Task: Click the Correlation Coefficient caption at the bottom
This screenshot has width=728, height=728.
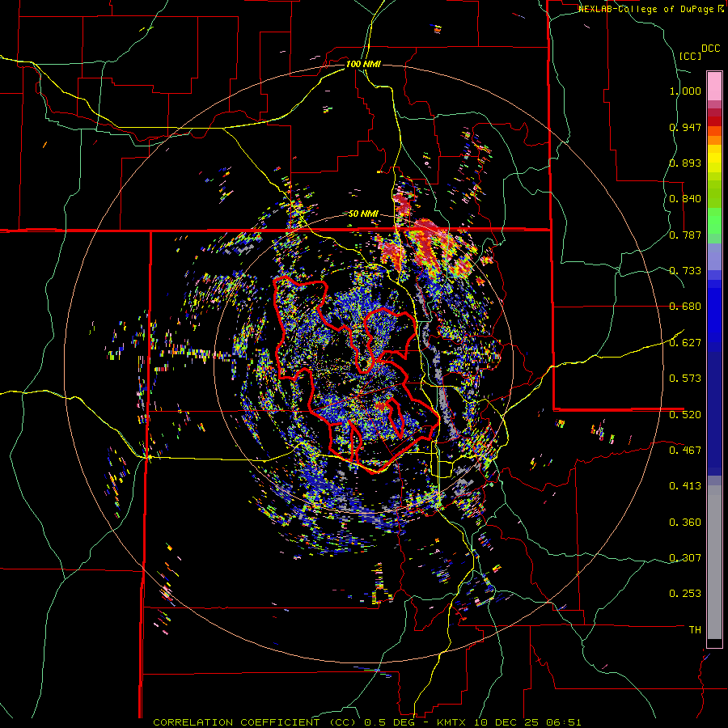Action: tap(366, 722)
